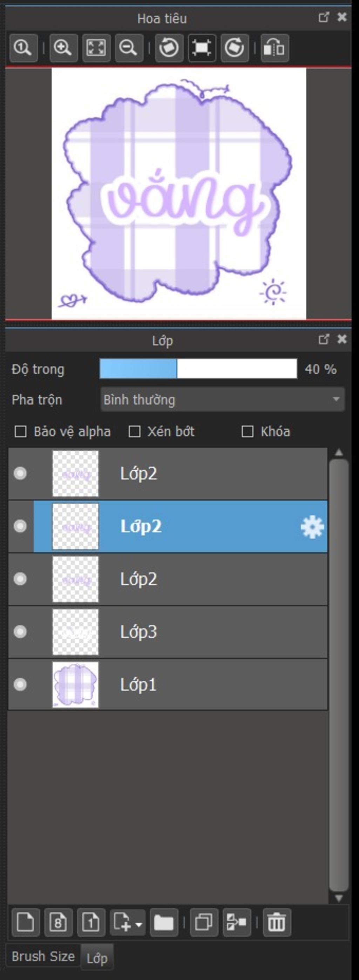This screenshot has height=980, width=359.
Task: Click the zoom out magnifier icon
Action: 129,48
